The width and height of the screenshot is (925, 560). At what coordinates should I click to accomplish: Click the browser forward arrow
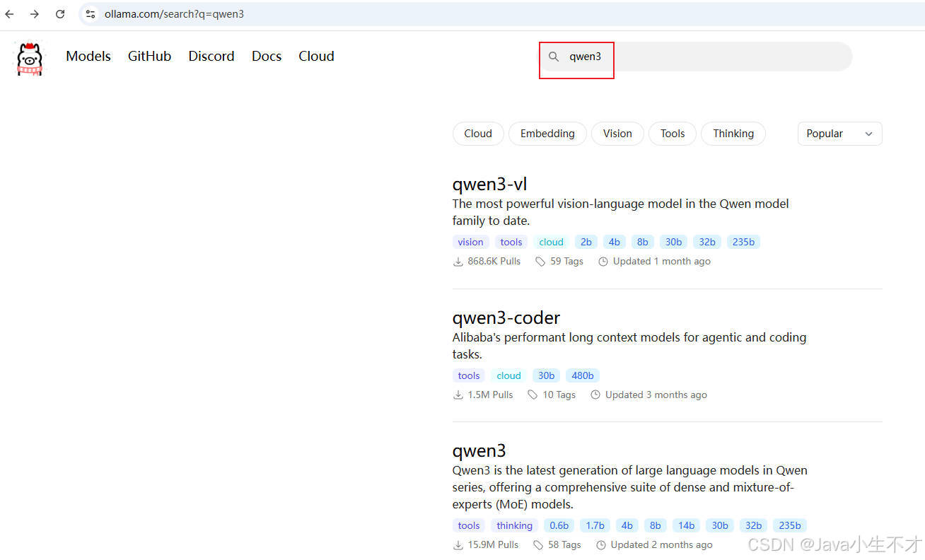35,14
